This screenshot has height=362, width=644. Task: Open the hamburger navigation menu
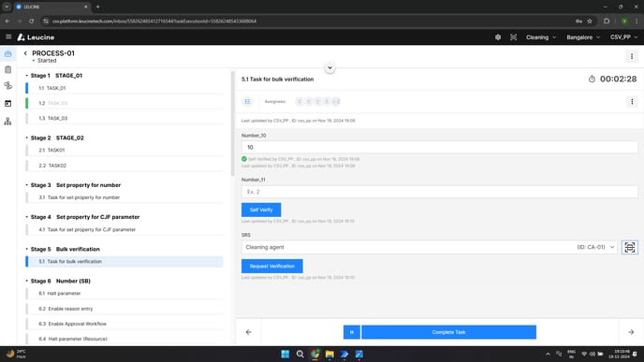(x=8, y=36)
